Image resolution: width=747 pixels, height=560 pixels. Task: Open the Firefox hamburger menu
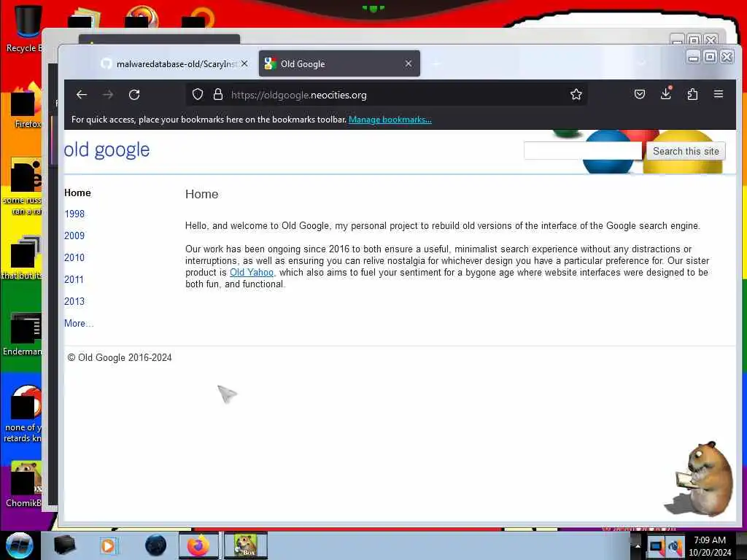(719, 94)
